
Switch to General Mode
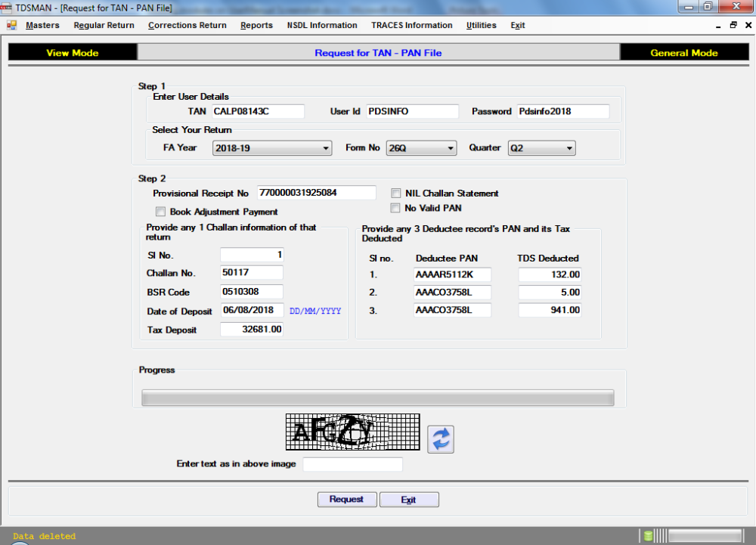(684, 51)
